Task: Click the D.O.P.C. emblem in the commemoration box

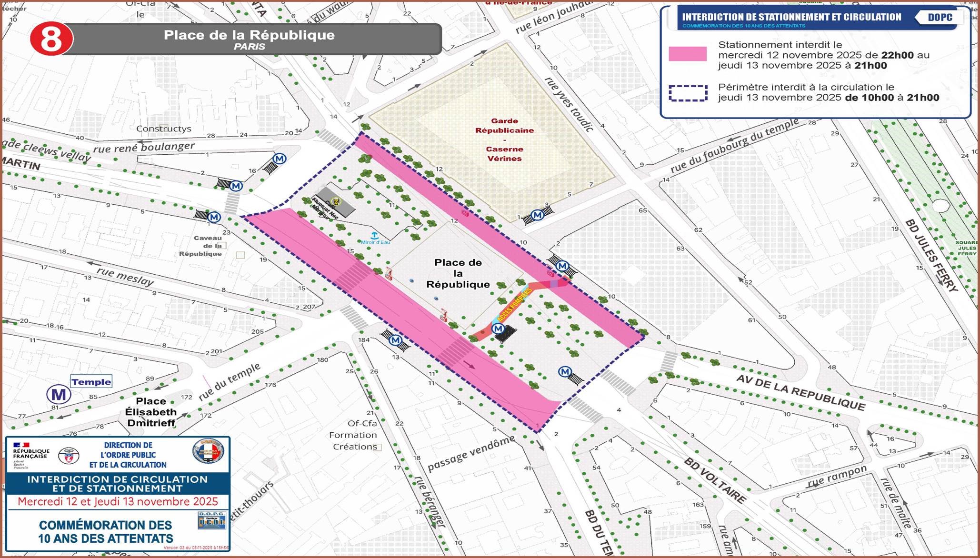Action: (x=211, y=520)
